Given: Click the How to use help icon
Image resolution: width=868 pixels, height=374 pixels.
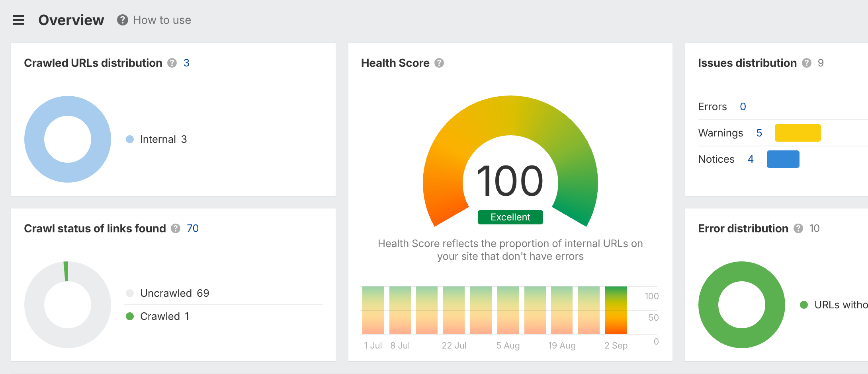Looking at the screenshot, I should click(122, 19).
